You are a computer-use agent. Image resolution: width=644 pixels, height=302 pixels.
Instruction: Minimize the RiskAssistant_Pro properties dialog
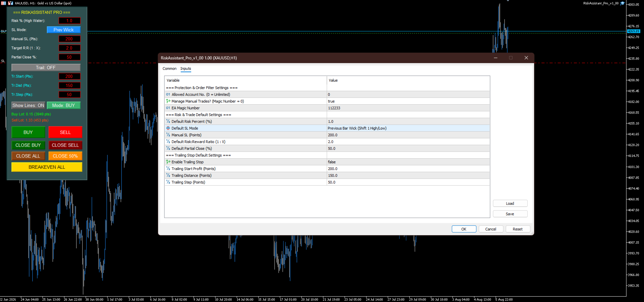(496, 58)
